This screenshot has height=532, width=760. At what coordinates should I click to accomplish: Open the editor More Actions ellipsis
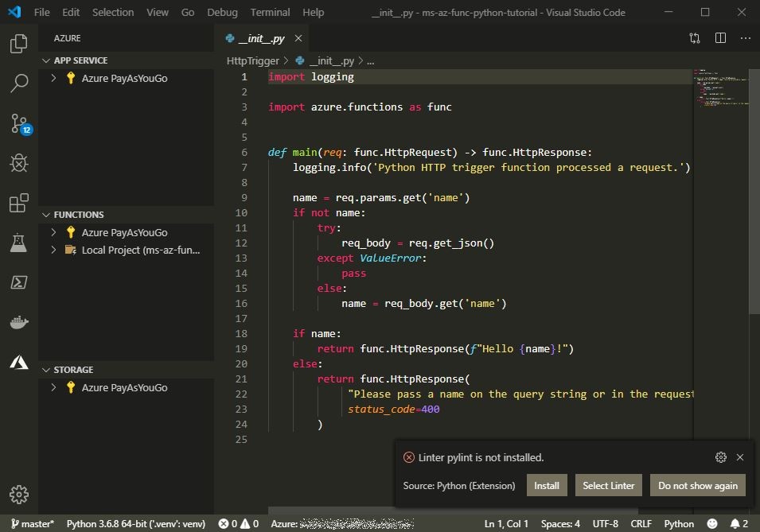pyautogui.click(x=746, y=38)
